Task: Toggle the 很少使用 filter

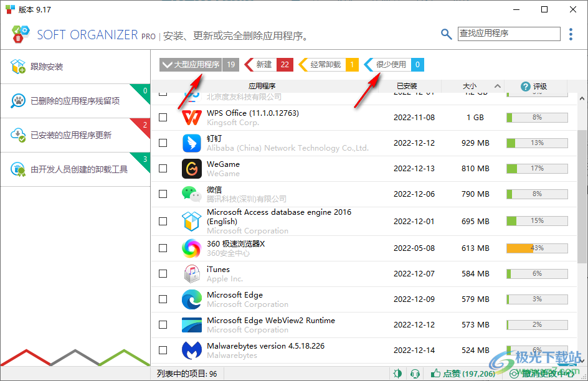Action: pos(394,65)
